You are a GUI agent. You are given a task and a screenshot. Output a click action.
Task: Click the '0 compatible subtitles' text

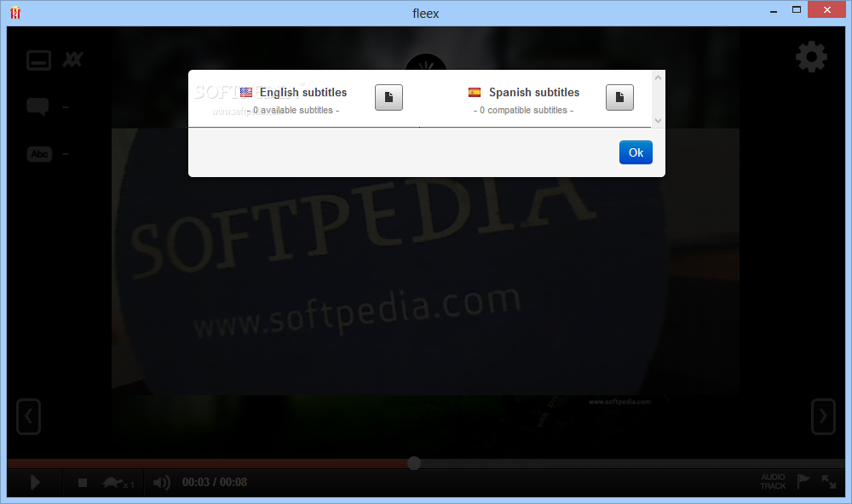pyautogui.click(x=523, y=111)
